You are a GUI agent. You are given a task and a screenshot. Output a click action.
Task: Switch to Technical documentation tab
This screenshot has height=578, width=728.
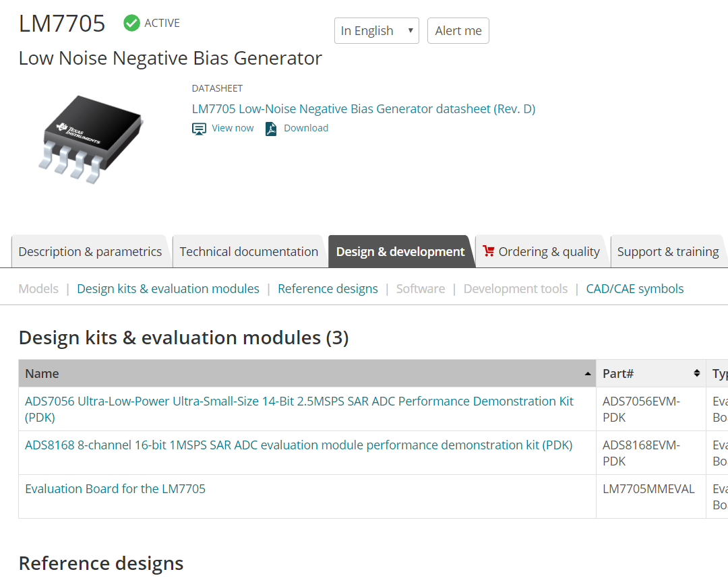(249, 251)
